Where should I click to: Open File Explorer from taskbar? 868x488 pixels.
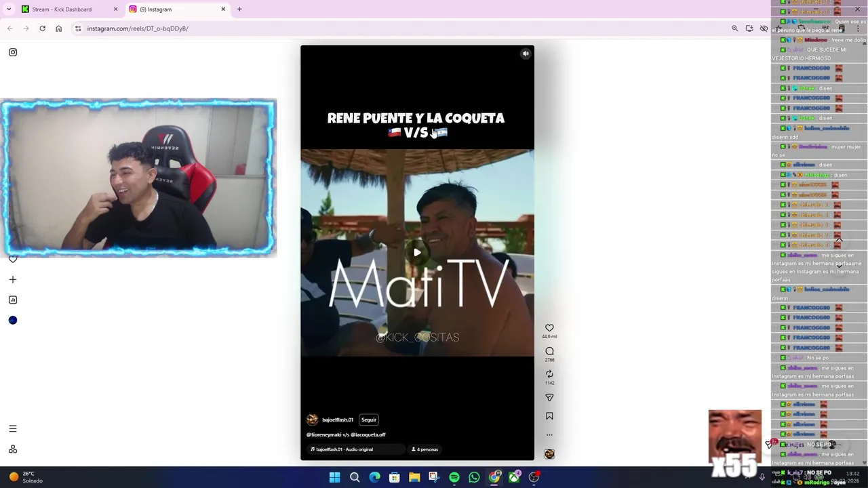414,477
